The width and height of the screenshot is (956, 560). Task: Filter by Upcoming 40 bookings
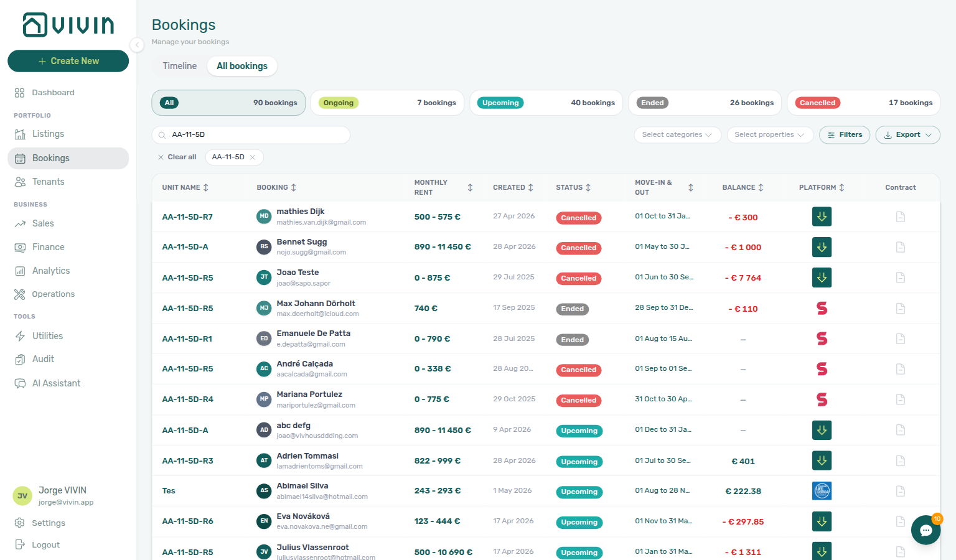pos(546,103)
